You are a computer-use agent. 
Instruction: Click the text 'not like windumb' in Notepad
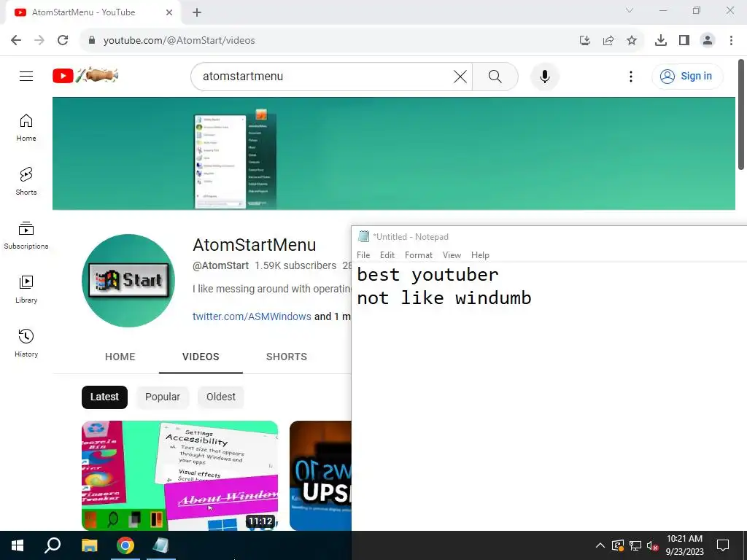[x=444, y=298]
